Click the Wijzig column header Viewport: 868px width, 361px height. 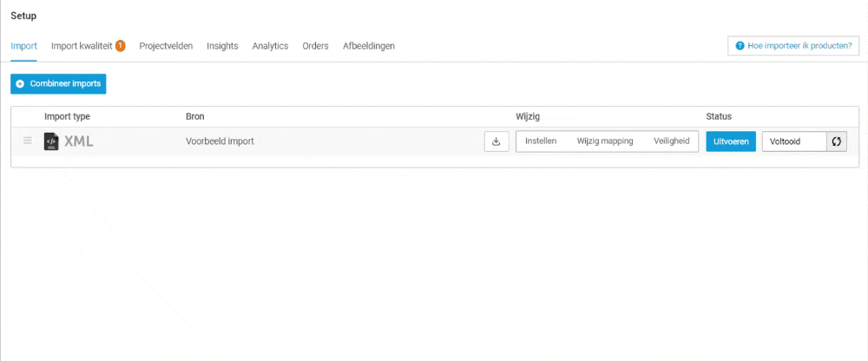[528, 117]
